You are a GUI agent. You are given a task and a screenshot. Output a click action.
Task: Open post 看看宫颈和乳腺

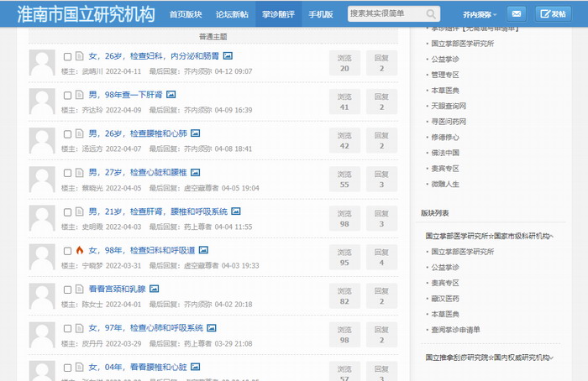click(x=117, y=290)
